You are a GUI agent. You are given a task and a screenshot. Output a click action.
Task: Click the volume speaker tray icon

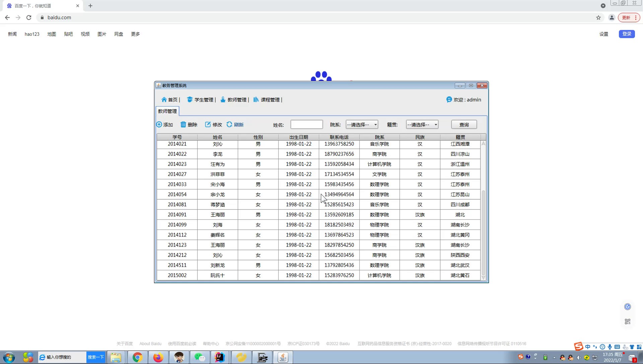coord(578,358)
